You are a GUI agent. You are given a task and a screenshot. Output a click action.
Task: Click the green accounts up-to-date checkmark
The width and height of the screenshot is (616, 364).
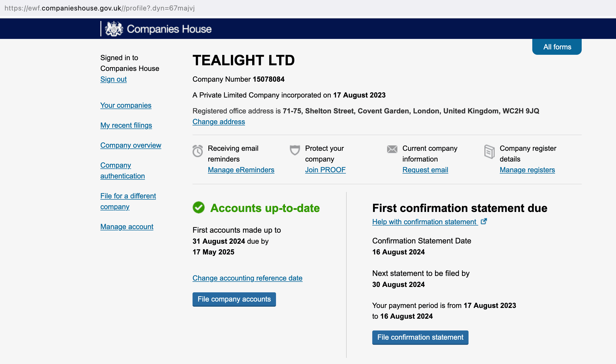199,208
